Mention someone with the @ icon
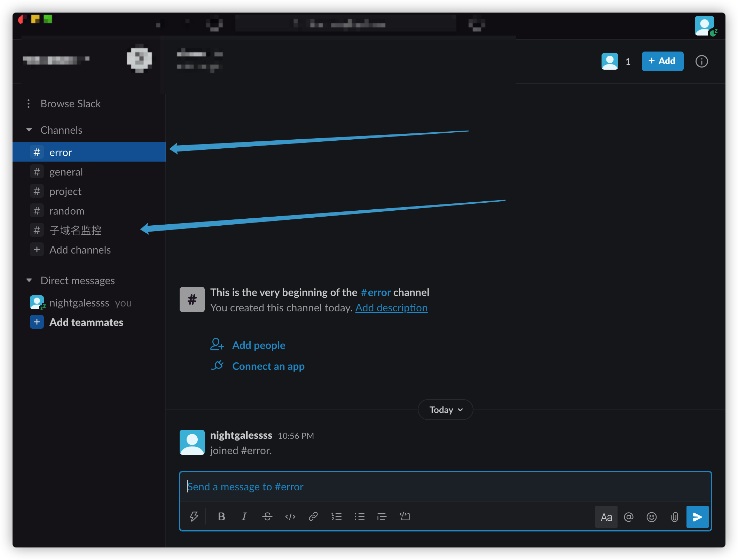This screenshot has height=560, width=738. (629, 517)
